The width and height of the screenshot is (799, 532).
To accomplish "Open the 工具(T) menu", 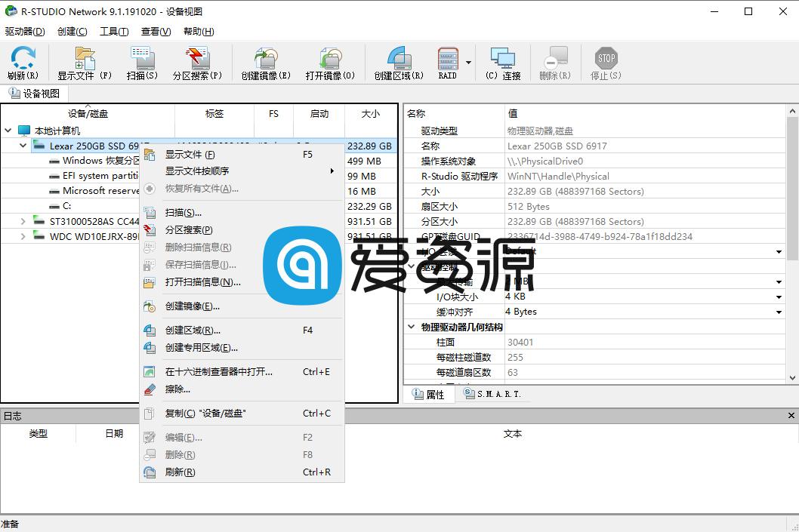I will [114, 32].
